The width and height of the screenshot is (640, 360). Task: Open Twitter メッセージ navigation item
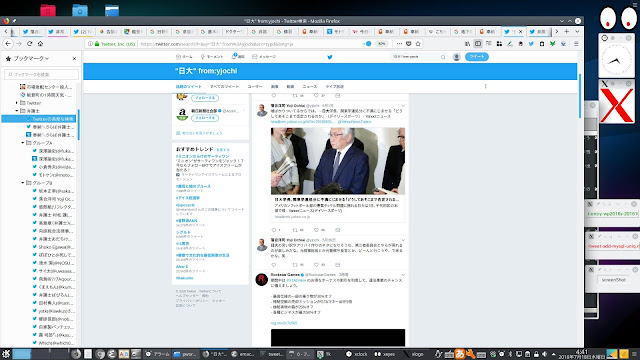pos(264,57)
